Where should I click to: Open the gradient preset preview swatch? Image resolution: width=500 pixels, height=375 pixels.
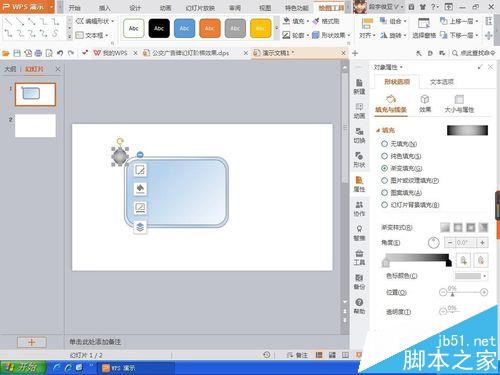click(467, 130)
